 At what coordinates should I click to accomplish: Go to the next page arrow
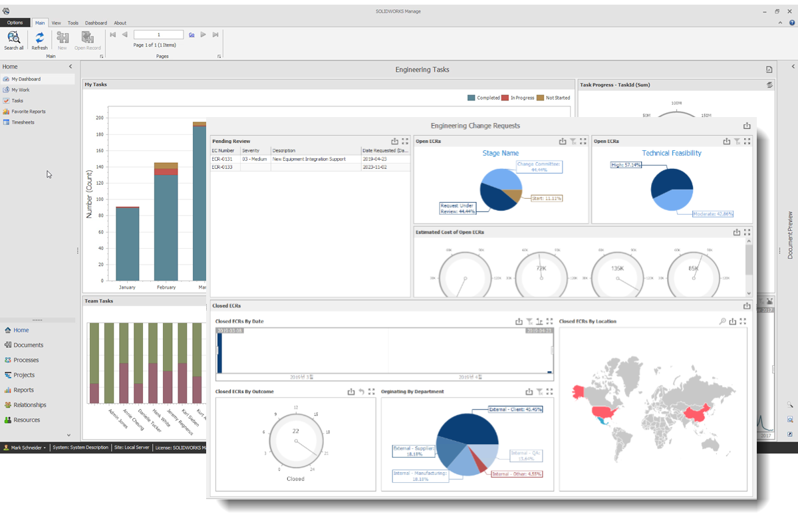pos(203,35)
